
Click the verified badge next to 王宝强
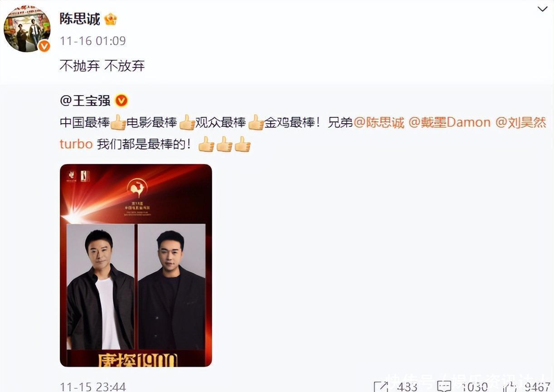[x=121, y=100]
